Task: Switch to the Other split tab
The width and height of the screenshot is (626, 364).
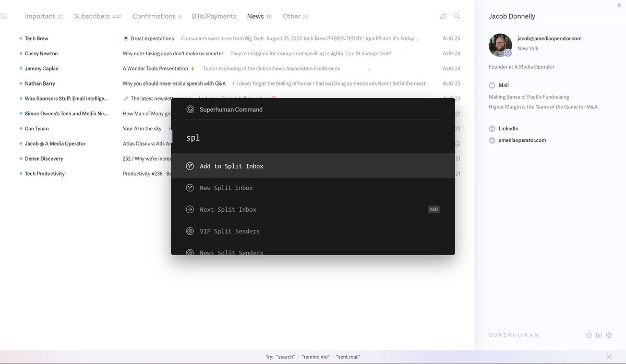Action: click(x=295, y=16)
